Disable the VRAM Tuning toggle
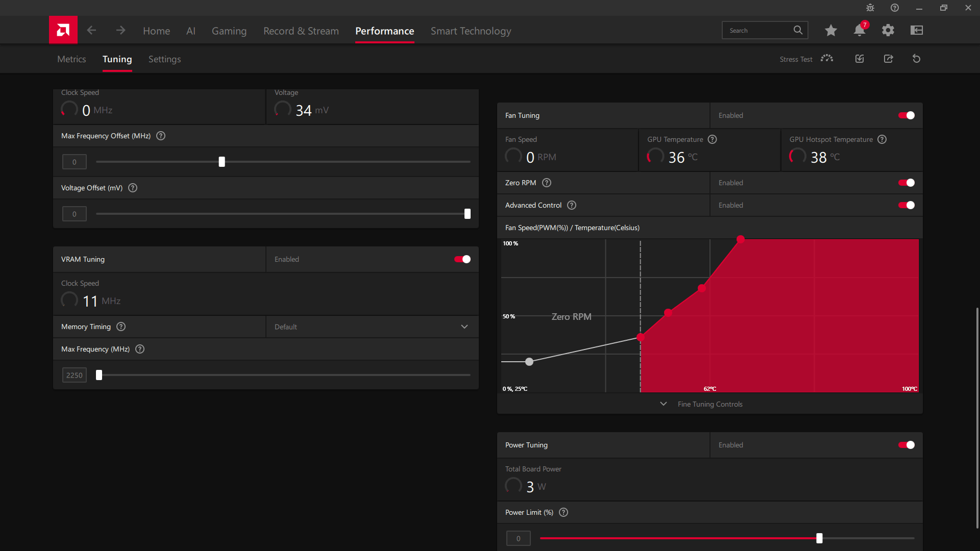Viewport: 980px width, 551px height. pos(462,259)
